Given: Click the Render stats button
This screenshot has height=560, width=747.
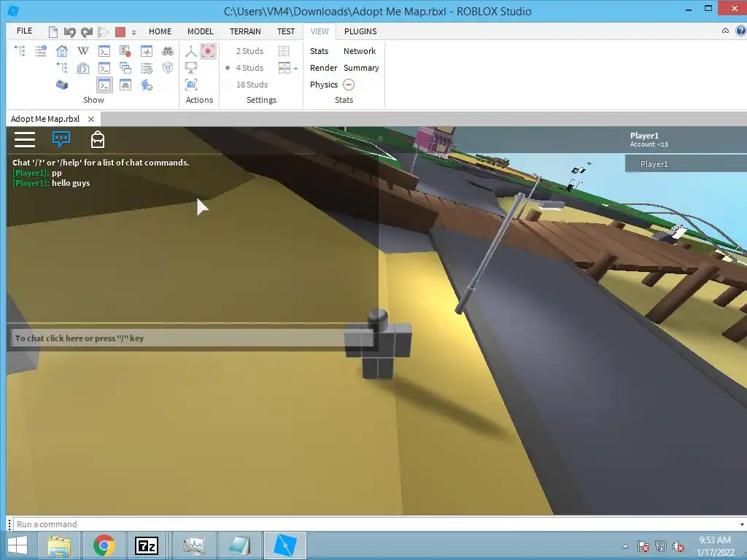Looking at the screenshot, I should tap(323, 68).
